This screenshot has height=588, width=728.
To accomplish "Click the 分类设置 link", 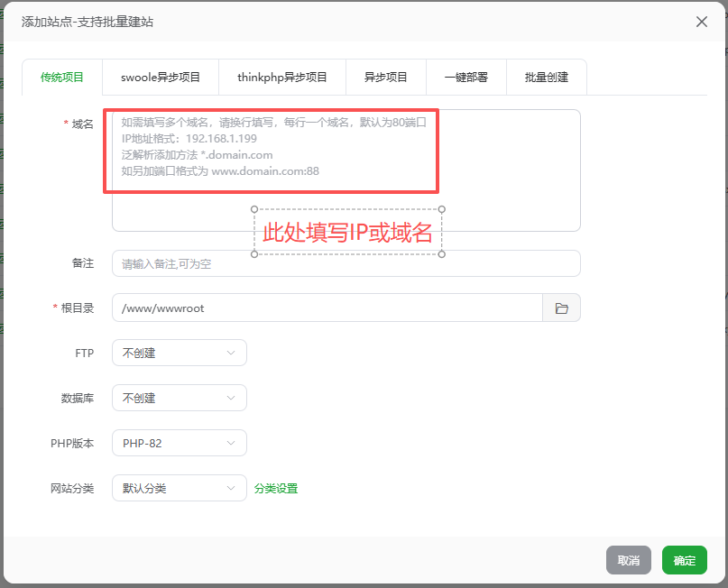I will pyautogui.click(x=276, y=489).
